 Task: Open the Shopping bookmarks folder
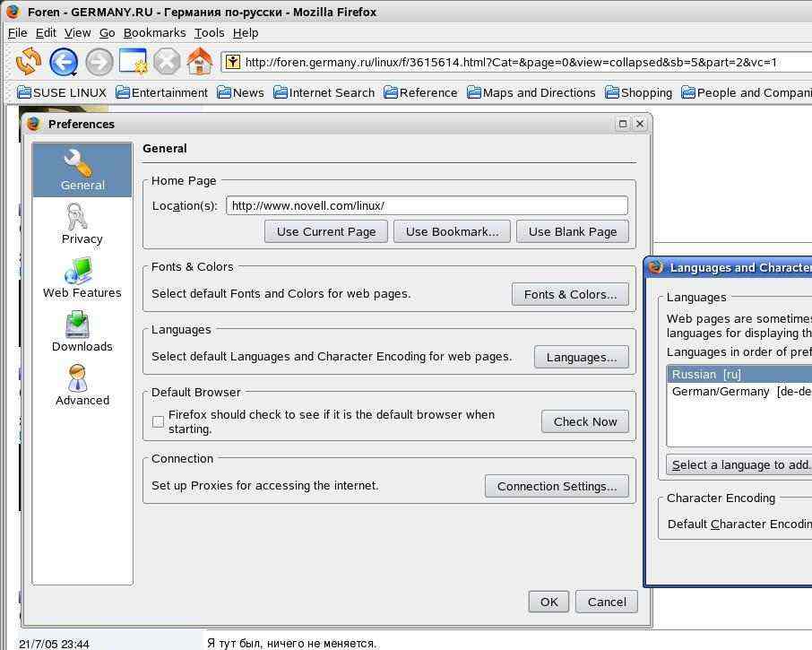coord(638,92)
